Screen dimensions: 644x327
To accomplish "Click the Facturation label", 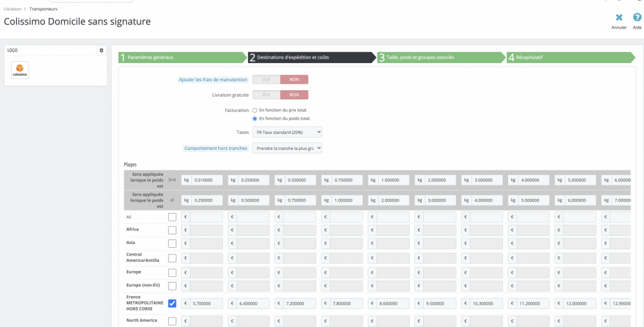I will [x=237, y=110].
